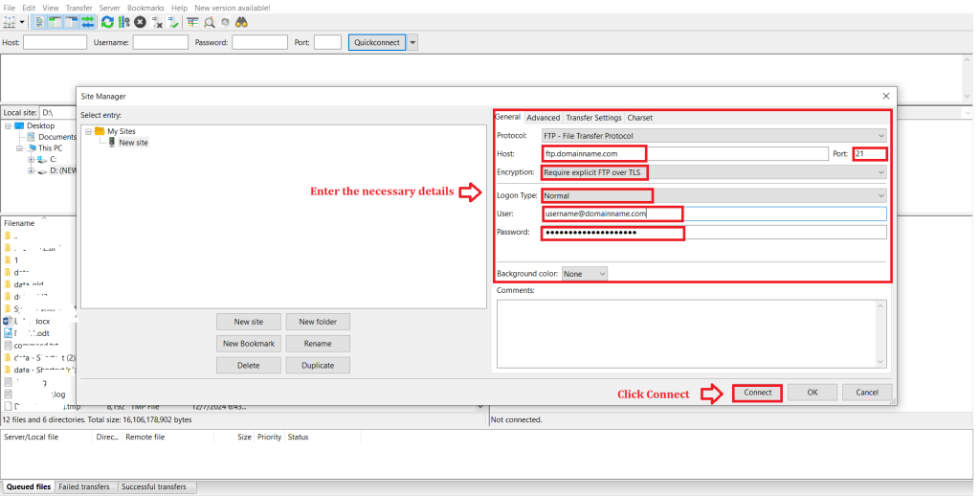This screenshot has height=496, width=980.
Task: Click the Delete button
Action: pos(249,366)
